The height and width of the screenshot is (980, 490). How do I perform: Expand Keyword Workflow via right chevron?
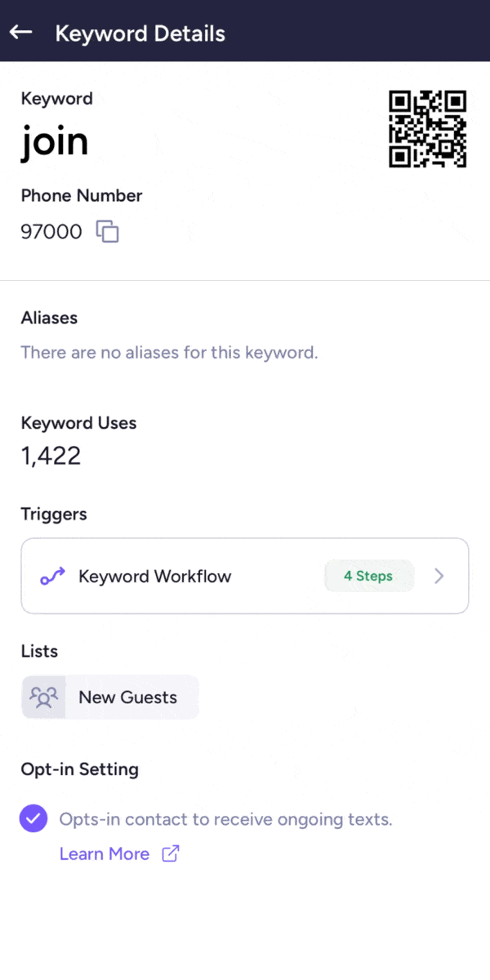click(439, 576)
